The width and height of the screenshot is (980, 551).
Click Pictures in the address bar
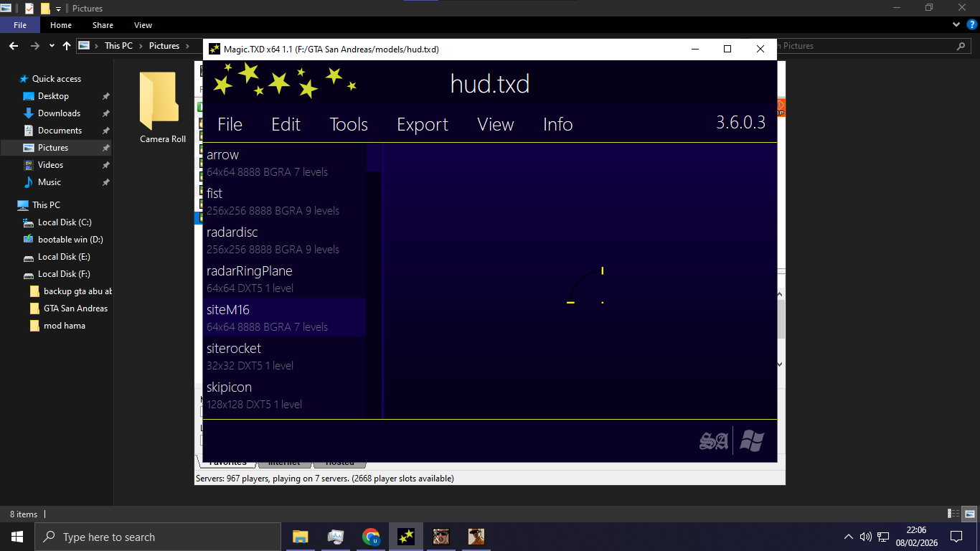[x=164, y=45]
